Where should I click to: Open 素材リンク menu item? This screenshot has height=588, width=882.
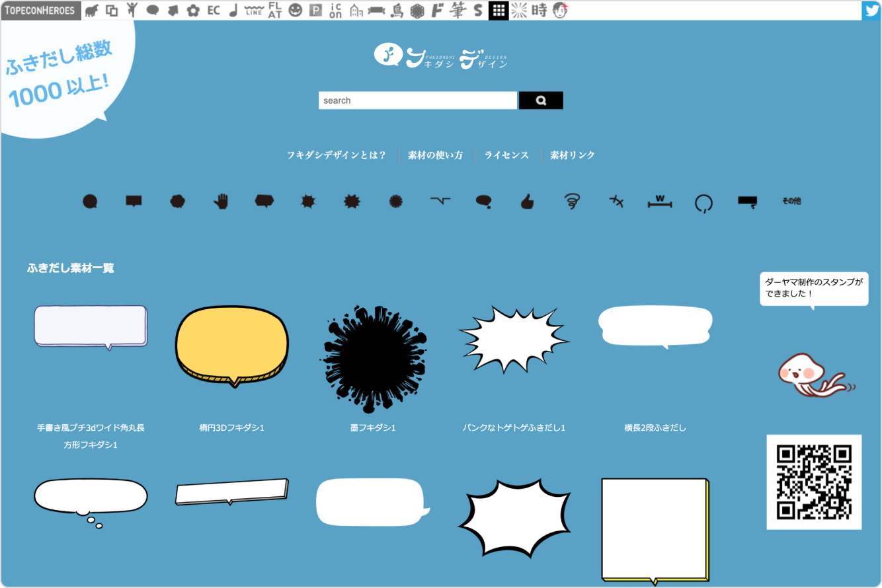click(573, 155)
